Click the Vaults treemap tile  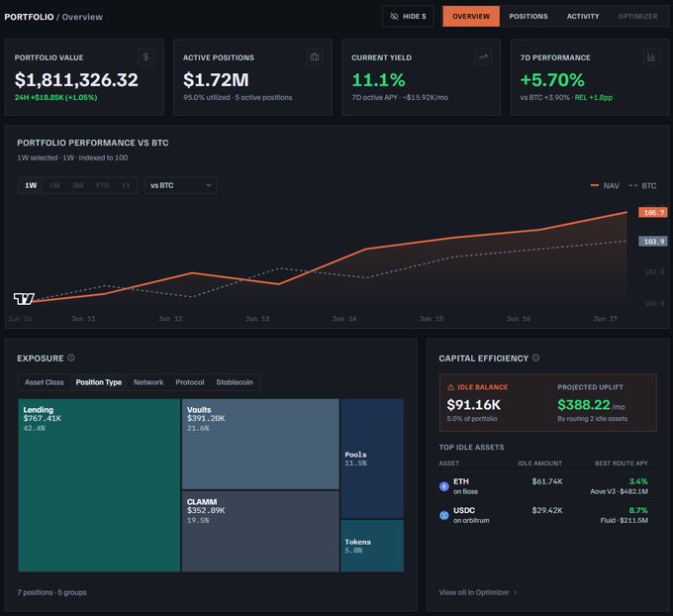point(260,444)
